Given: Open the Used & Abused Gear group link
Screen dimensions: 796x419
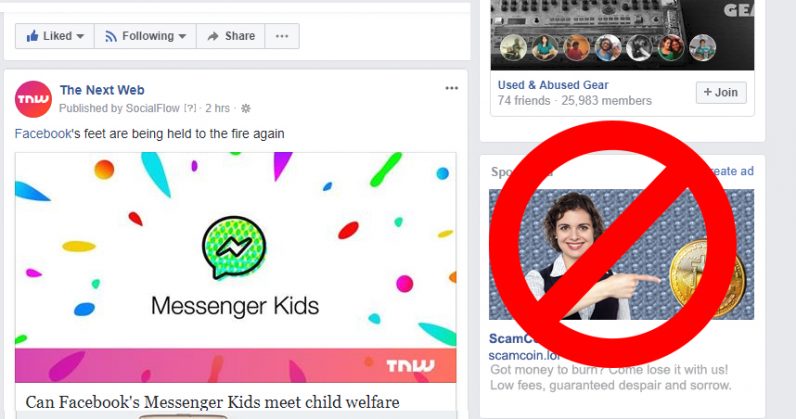Looking at the screenshot, I should (x=553, y=85).
